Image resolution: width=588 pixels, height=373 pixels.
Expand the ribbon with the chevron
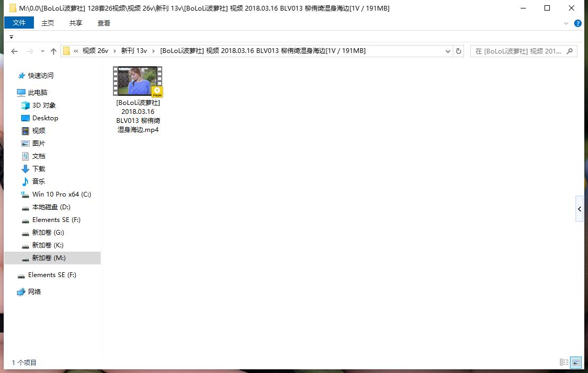pos(566,23)
